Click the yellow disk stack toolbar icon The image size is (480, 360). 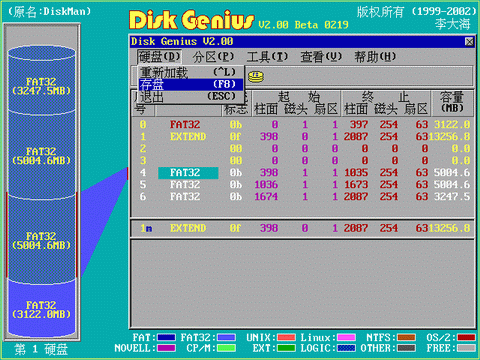tap(256, 77)
